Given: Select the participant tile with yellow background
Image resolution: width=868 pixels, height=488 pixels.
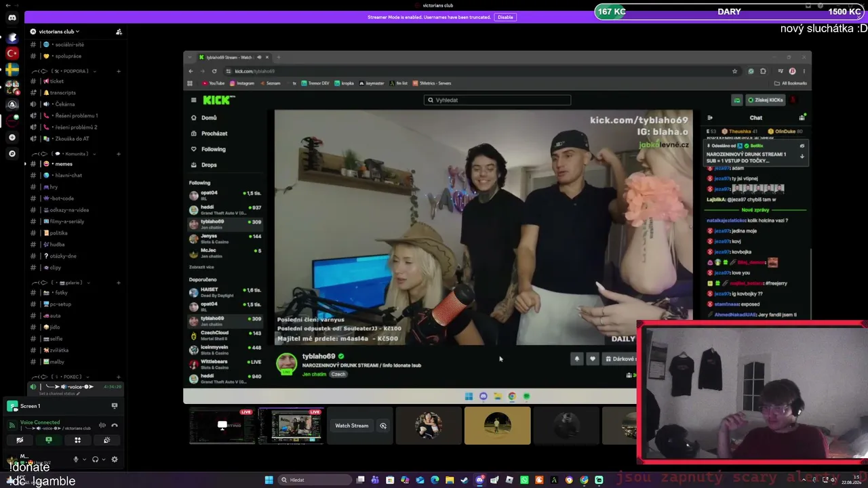Looking at the screenshot, I should [497, 426].
